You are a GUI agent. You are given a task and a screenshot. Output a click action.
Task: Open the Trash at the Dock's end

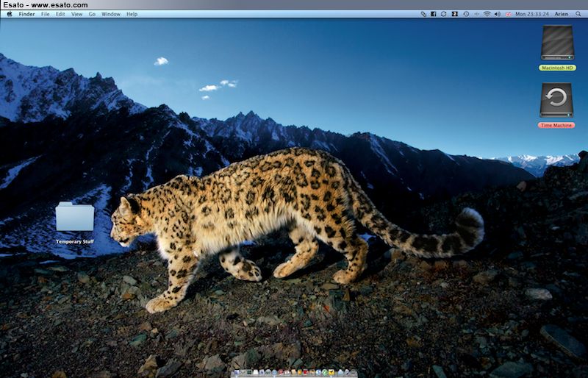(x=354, y=372)
